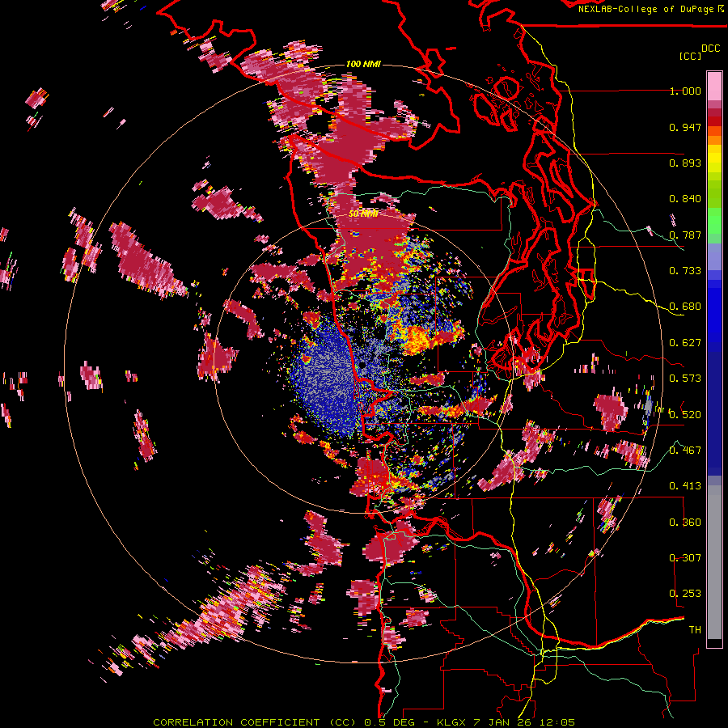Screen dimensions: 728x728
Task: Click the 0.307 color scale label
Action: 685,558
